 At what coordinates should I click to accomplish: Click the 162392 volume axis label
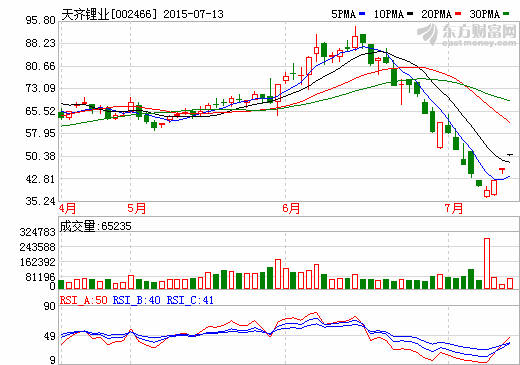pyautogui.click(x=38, y=262)
